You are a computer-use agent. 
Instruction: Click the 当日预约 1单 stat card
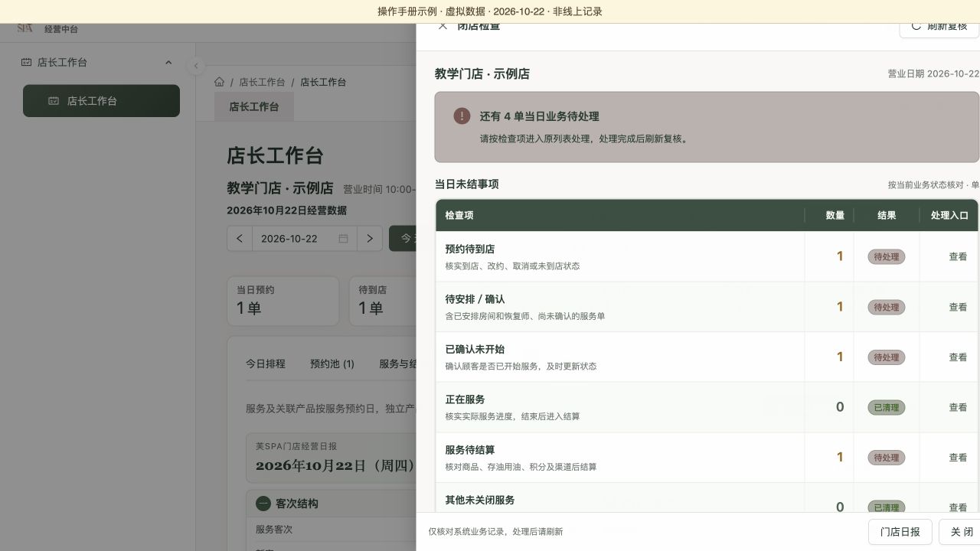[x=283, y=301]
